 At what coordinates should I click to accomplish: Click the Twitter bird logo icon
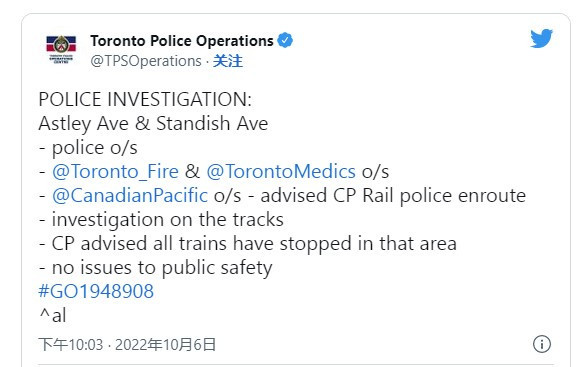click(541, 38)
